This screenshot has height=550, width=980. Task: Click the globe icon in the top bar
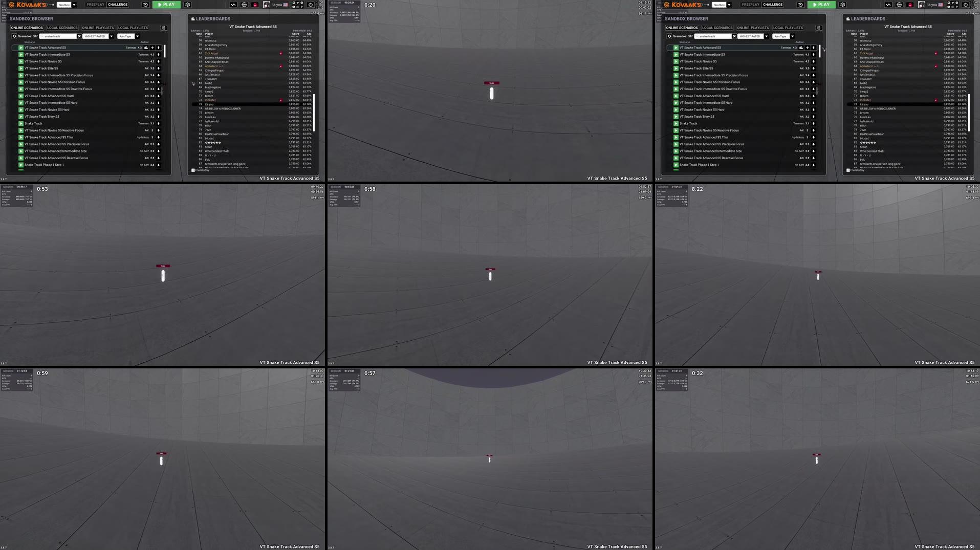(244, 5)
